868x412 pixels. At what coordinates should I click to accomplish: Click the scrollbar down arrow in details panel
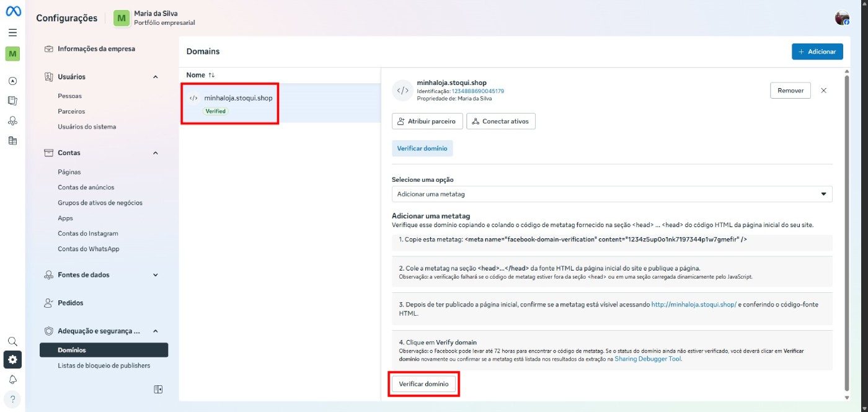point(848,397)
